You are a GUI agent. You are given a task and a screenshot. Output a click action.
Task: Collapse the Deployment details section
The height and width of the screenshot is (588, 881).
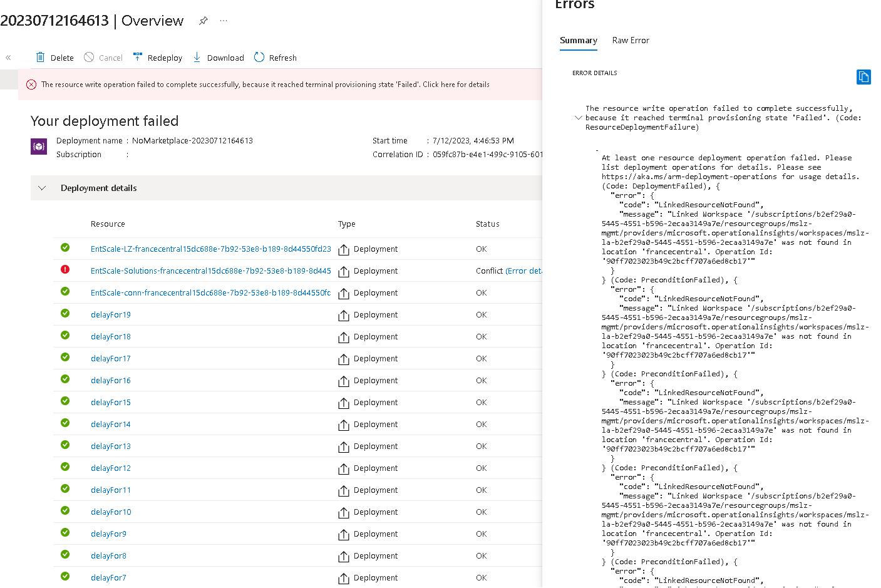click(x=41, y=188)
